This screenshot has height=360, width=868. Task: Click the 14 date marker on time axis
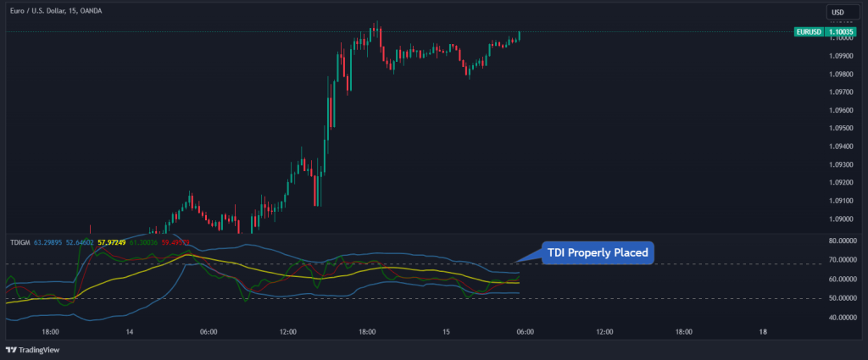click(x=130, y=332)
